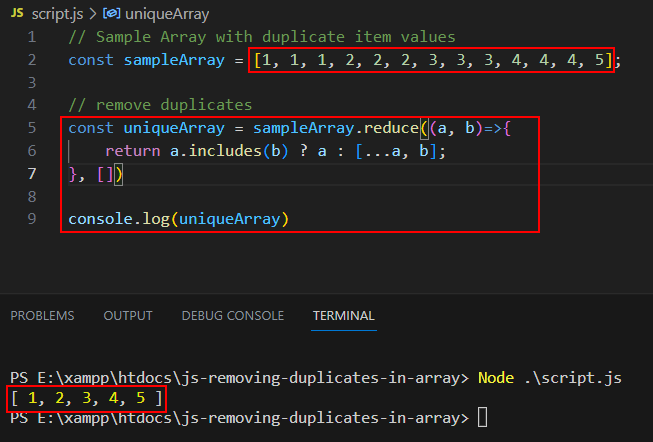Viewport: 653px width, 442px height.
Task: Switch to the PROBLEMS tab
Action: pos(42,316)
